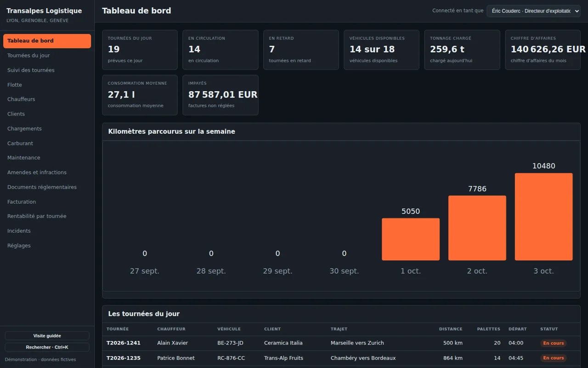Click driver name Alain Xavier
The height and width of the screenshot is (368, 588).
click(172, 343)
